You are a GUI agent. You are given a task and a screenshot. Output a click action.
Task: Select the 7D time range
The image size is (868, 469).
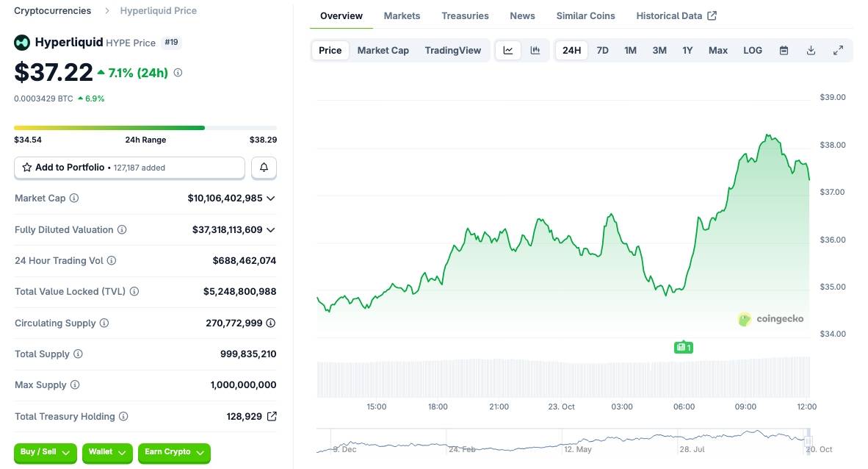602,50
